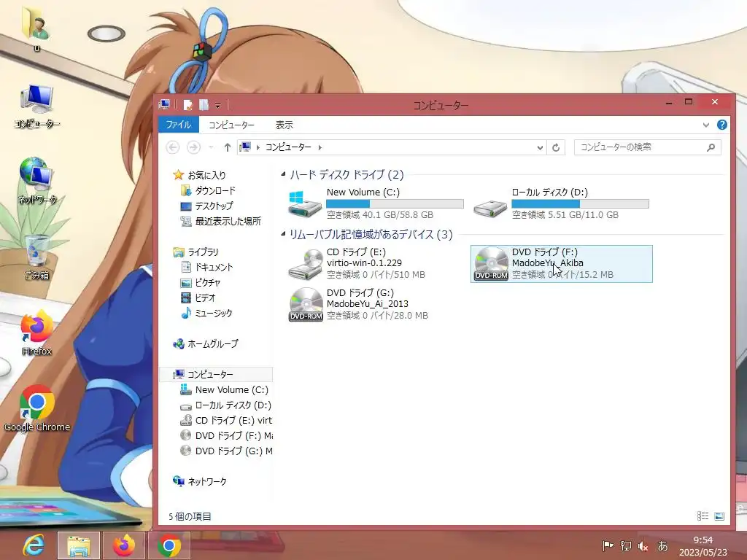The image size is (747, 560).
Task: Open the コンピューター ribbon tab
Action: pyautogui.click(x=231, y=125)
